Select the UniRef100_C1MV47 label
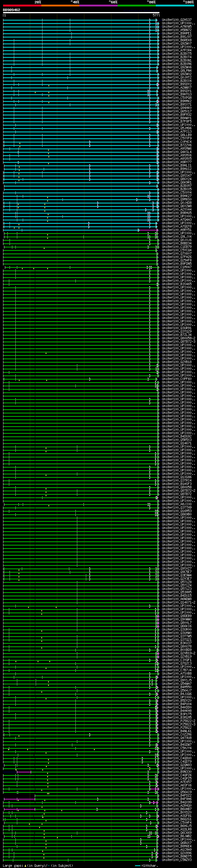This screenshot has height=868, width=197. pyautogui.click(x=176, y=267)
